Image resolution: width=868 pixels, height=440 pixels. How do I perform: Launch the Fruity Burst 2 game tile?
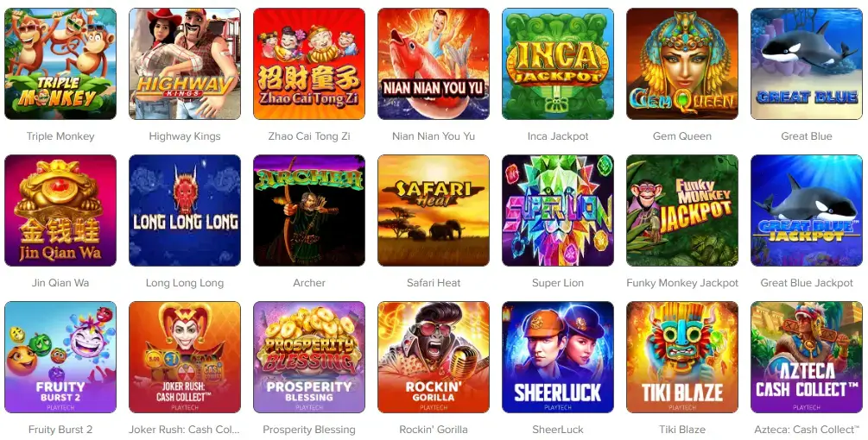tap(60, 357)
